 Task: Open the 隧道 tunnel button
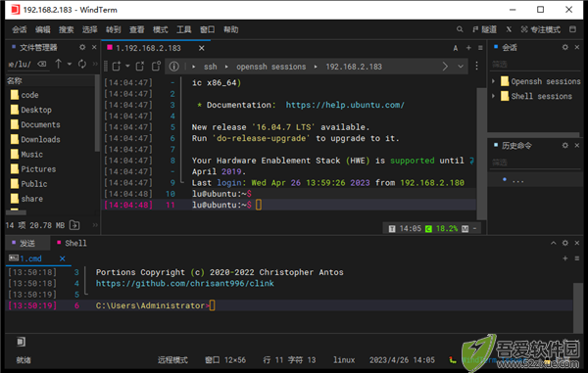(484, 29)
